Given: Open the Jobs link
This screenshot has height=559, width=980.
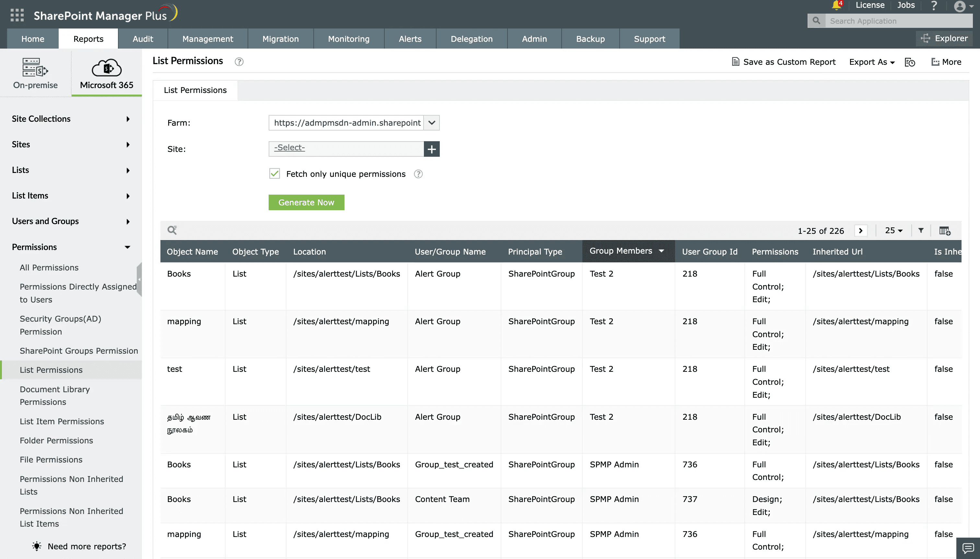Looking at the screenshot, I should 905,5.
